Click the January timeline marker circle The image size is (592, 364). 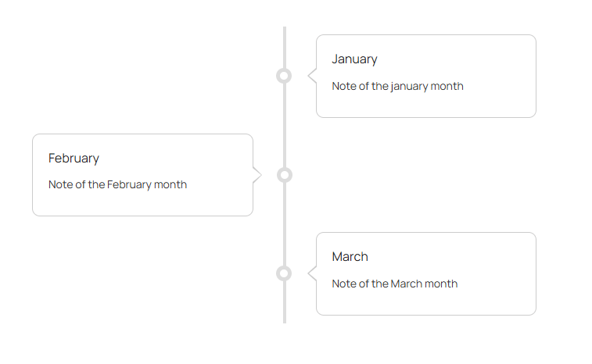click(284, 76)
